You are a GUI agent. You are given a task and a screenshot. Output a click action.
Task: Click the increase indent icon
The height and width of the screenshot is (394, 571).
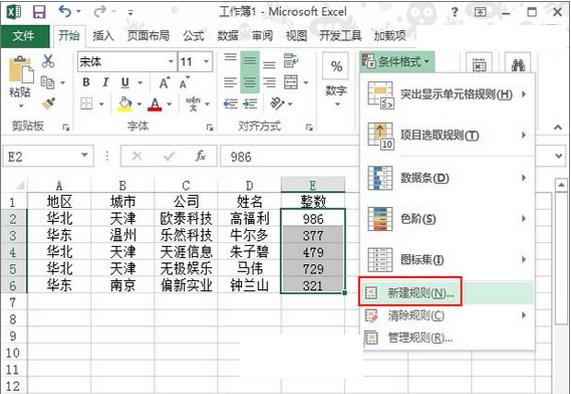(250, 104)
